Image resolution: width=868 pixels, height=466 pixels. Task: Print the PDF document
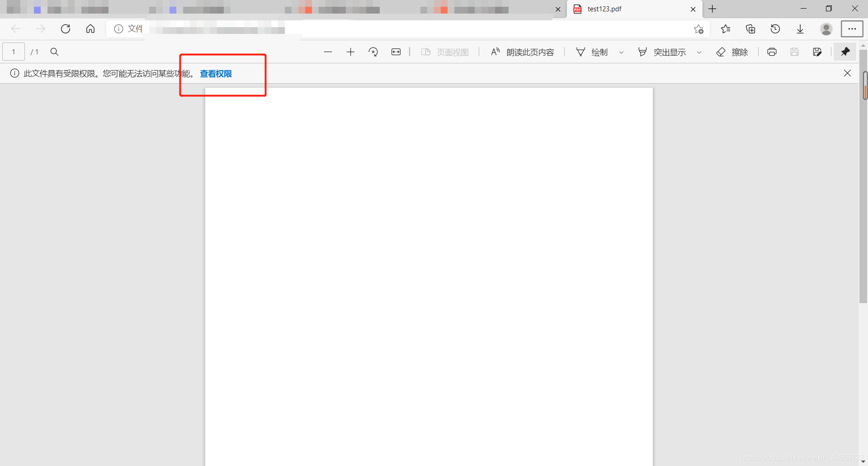pyautogui.click(x=772, y=52)
